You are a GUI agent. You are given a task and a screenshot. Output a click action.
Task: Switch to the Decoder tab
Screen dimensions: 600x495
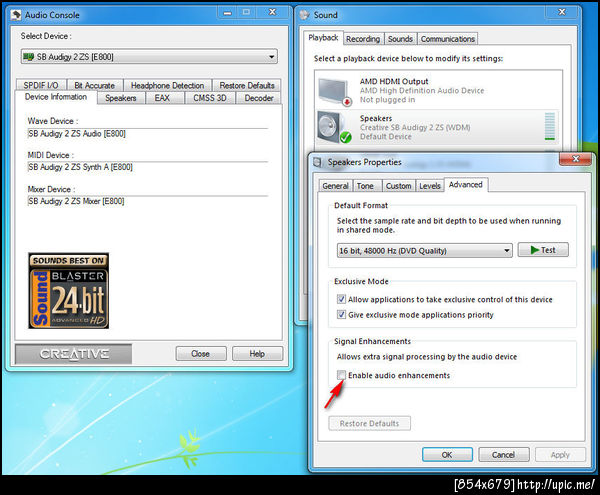tap(259, 98)
